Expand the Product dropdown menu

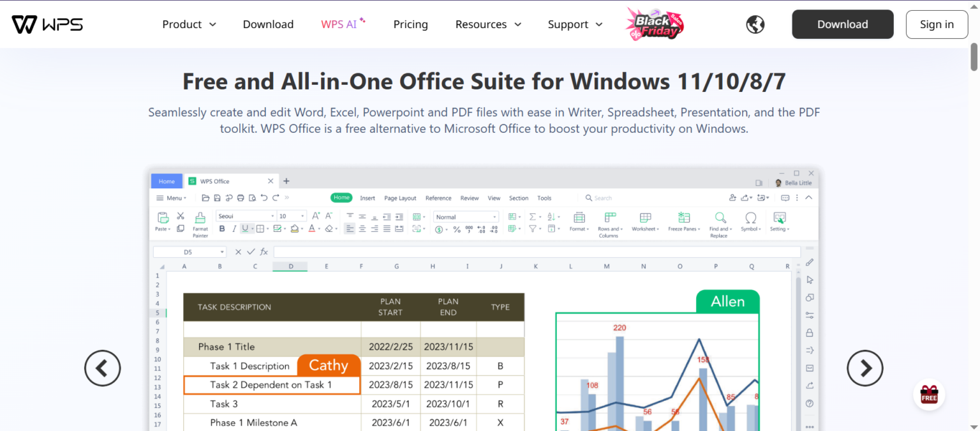coord(189,24)
